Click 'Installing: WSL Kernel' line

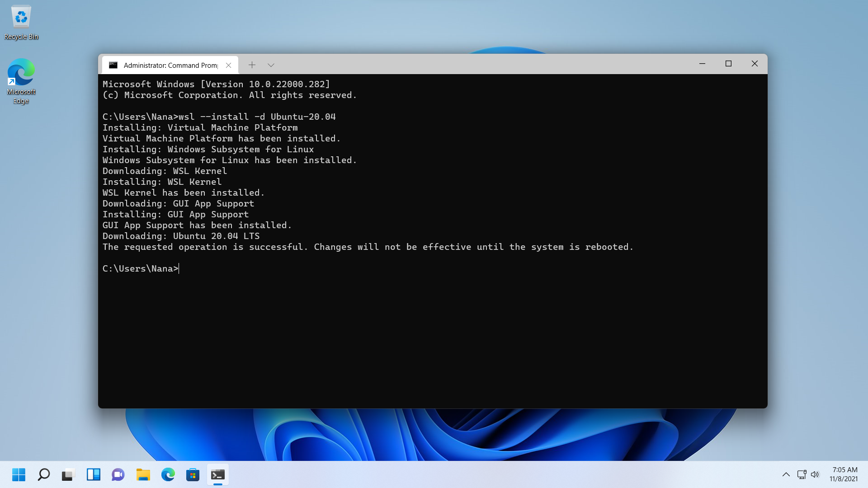(x=162, y=182)
